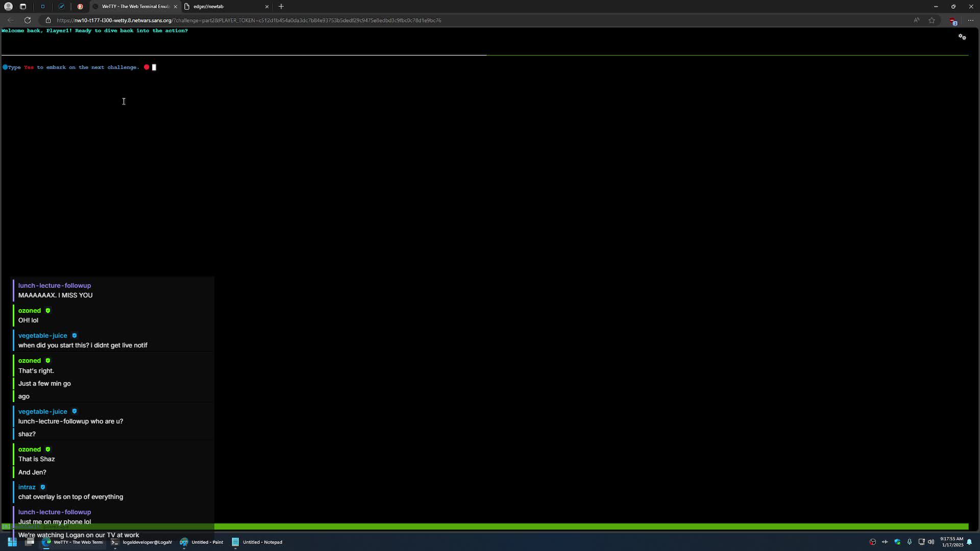The image size is (980, 551).
Task: Open a new browser tab
Action: (x=281, y=7)
